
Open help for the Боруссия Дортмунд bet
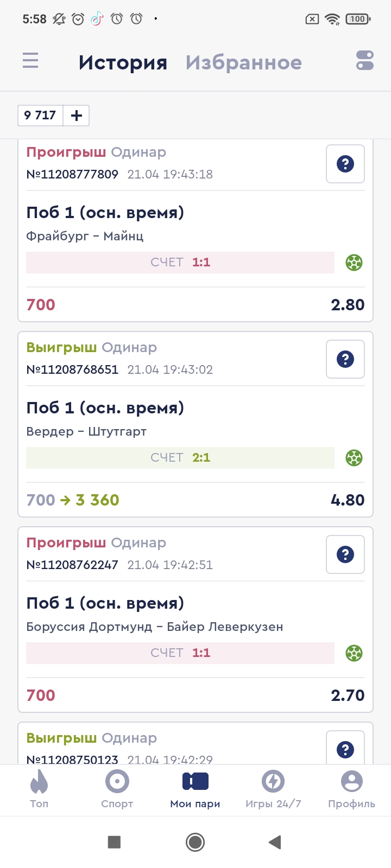345,554
